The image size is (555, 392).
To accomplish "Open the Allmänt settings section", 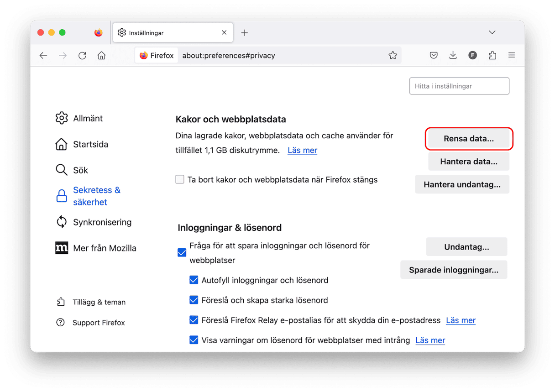I will (x=88, y=118).
